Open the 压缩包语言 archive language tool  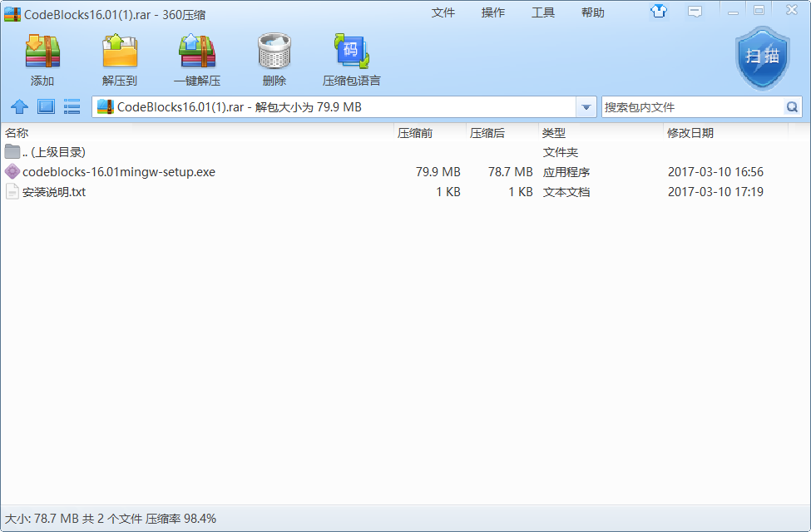click(351, 52)
